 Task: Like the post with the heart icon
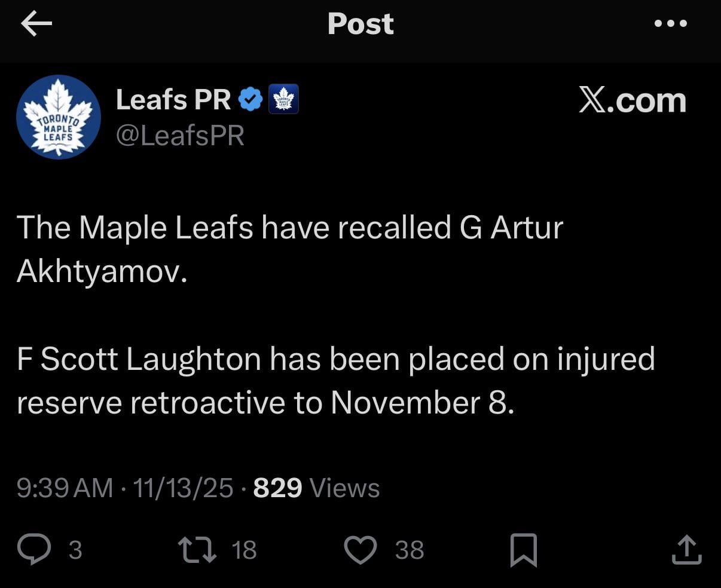[360, 550]
